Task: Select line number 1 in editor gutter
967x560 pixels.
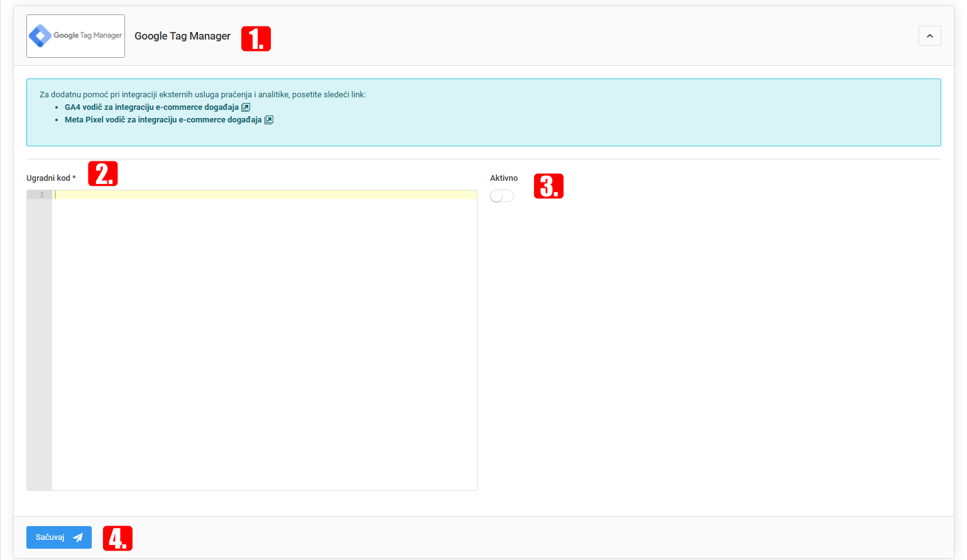Action: 42,195
